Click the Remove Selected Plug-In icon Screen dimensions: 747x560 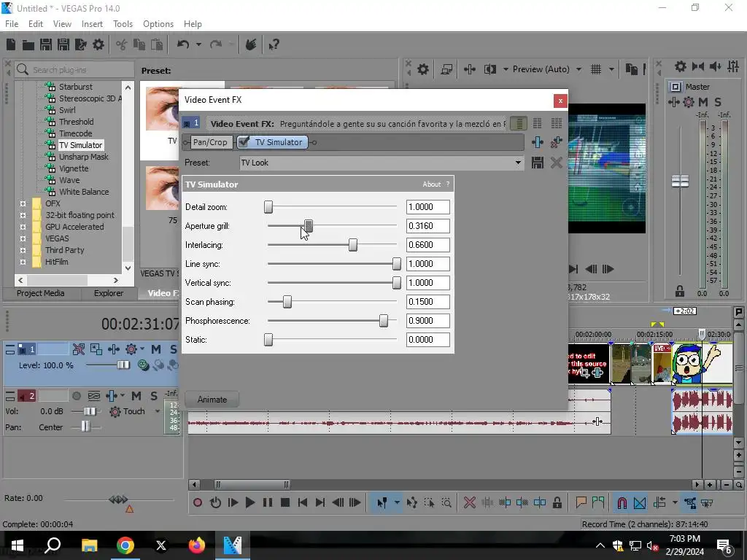556,142
